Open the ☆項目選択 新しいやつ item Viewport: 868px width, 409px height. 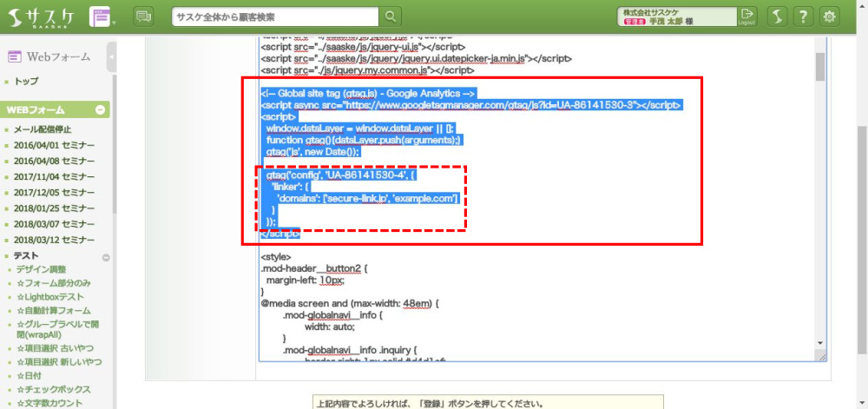coord(59,362)
